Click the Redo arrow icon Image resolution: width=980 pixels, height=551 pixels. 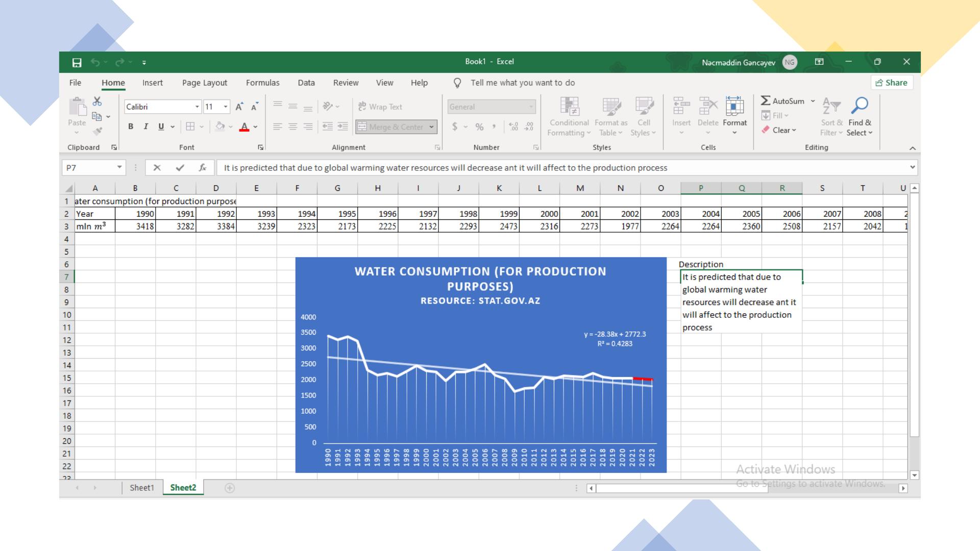click(120, 62)
